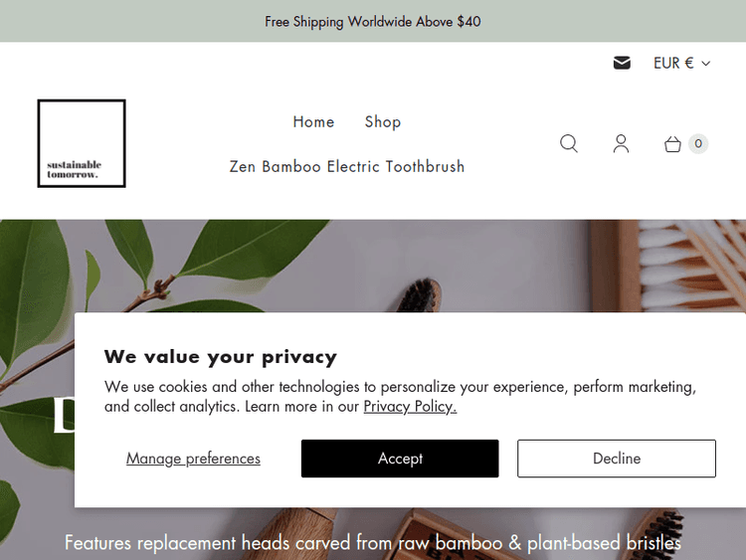The width and height of the screenshot is (746, 560).
Task: Go to the Home menu item
Action: [x=313, y=121]
